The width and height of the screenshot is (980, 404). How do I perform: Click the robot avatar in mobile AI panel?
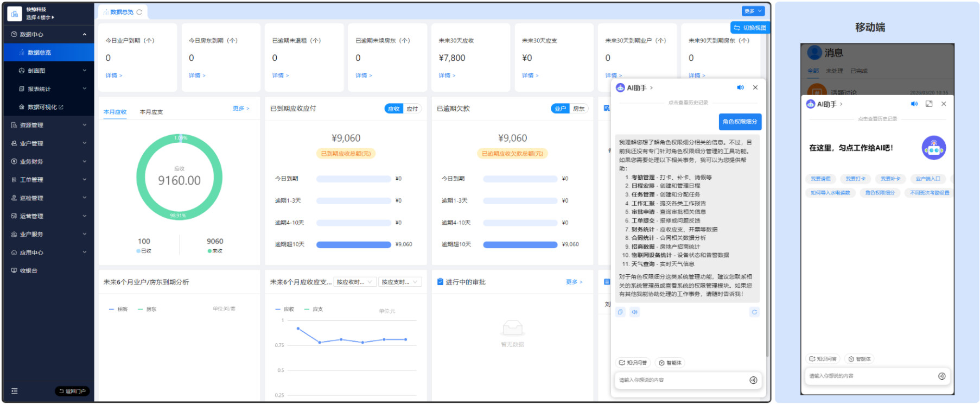933,148
